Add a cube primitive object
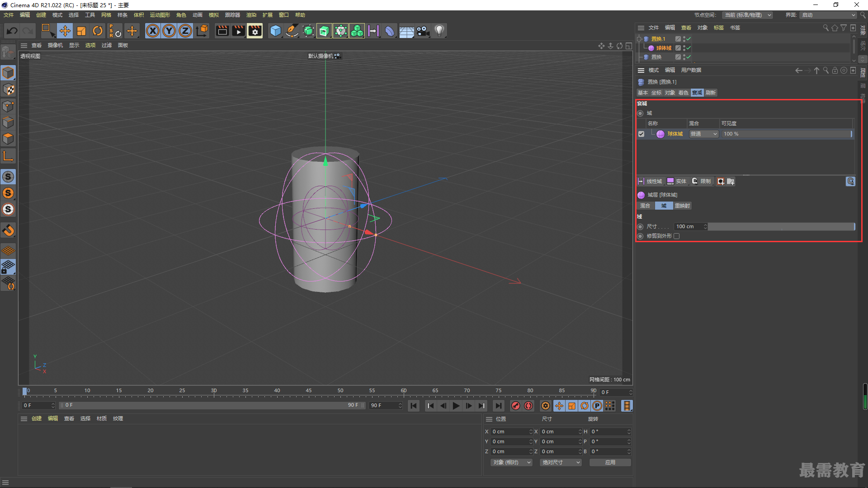This screenshot has height=488, width=868. (x=275, y=31)
